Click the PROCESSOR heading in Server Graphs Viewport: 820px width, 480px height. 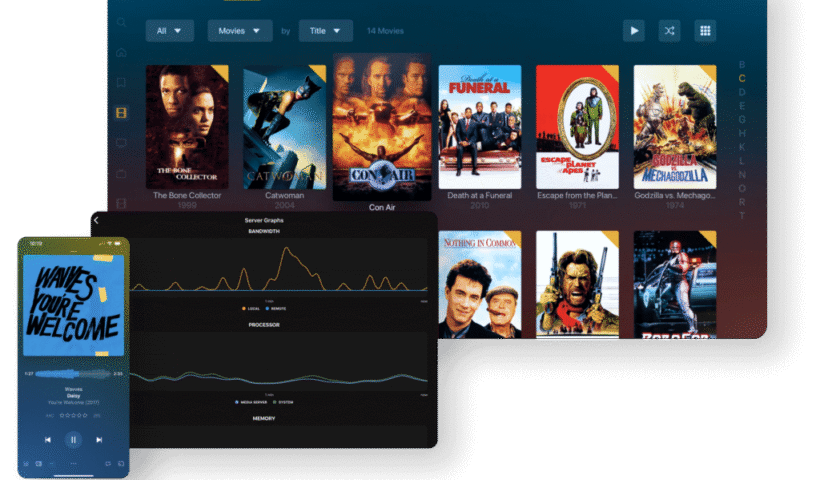coord(264,325)
